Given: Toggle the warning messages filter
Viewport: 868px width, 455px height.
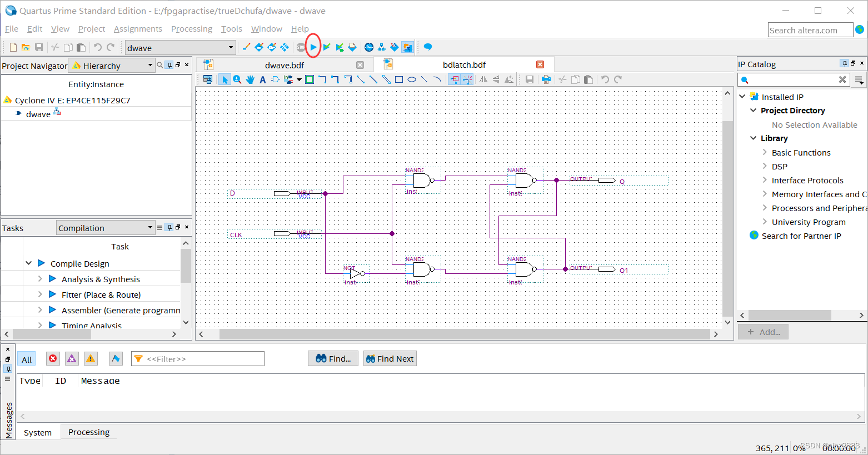Looking at the screenshot, I should pyautogui.click(x=91, y=359).
